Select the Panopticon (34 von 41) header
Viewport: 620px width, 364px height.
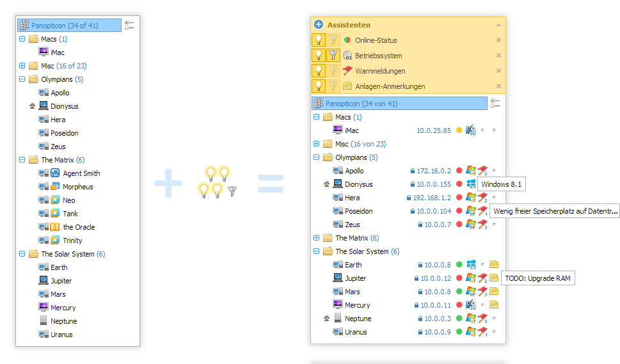click(x=361, y=104)
